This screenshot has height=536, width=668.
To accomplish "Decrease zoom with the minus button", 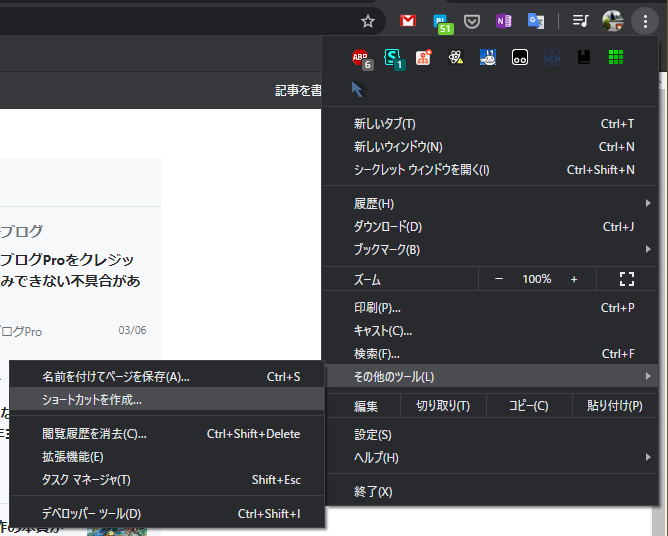I will pyautogui.click(x=499, y=279).
